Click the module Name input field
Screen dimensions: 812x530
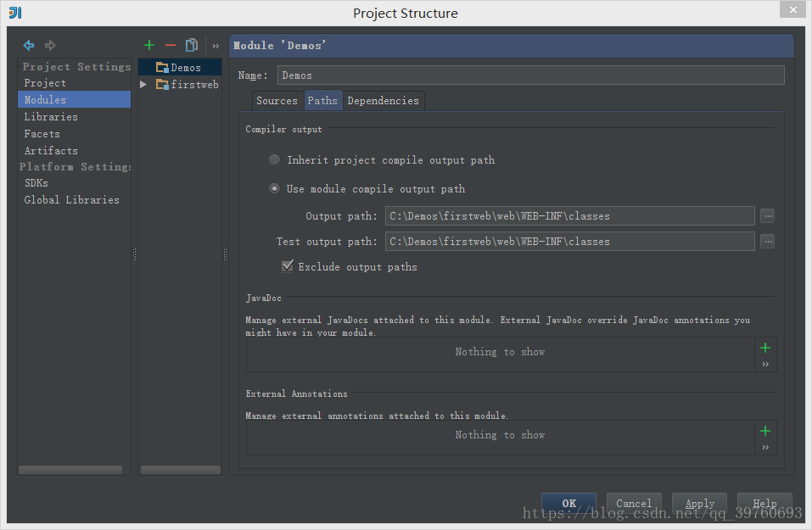click(531, 75)
